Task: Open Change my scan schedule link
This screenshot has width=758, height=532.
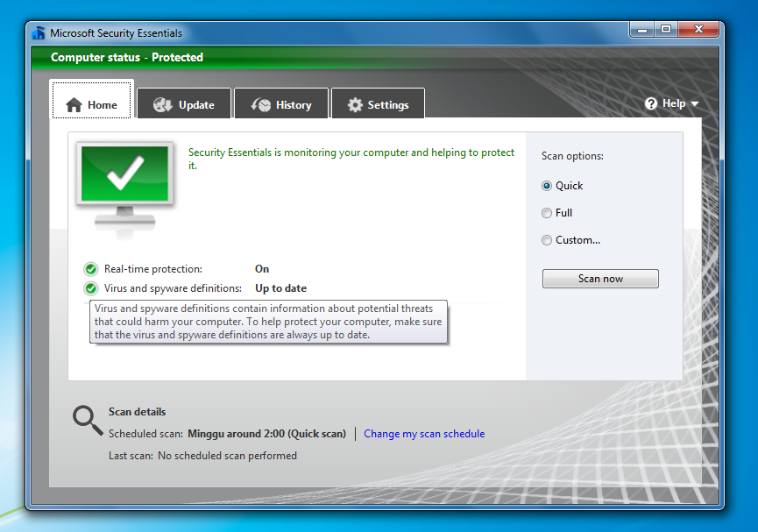Action: [x=424, y=434]
